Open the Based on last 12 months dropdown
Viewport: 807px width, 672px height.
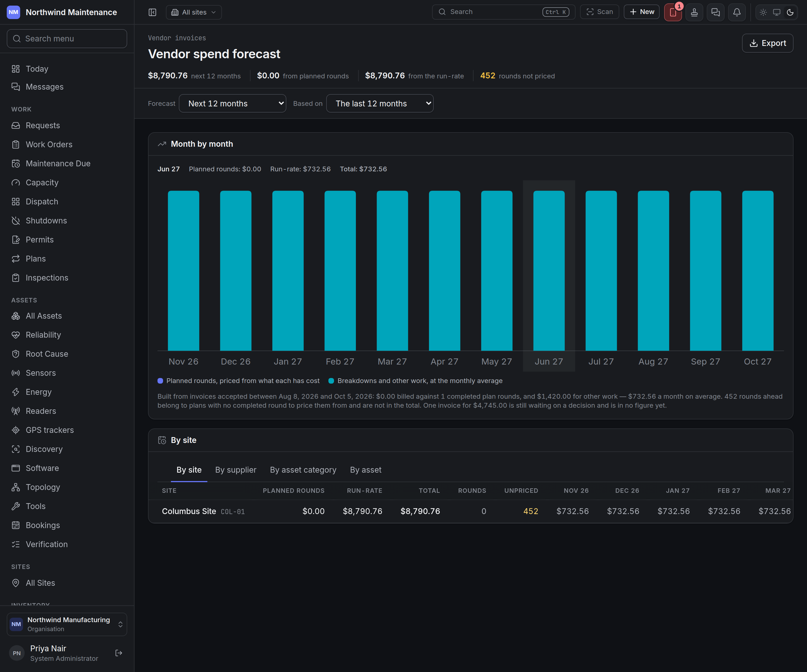380,103
